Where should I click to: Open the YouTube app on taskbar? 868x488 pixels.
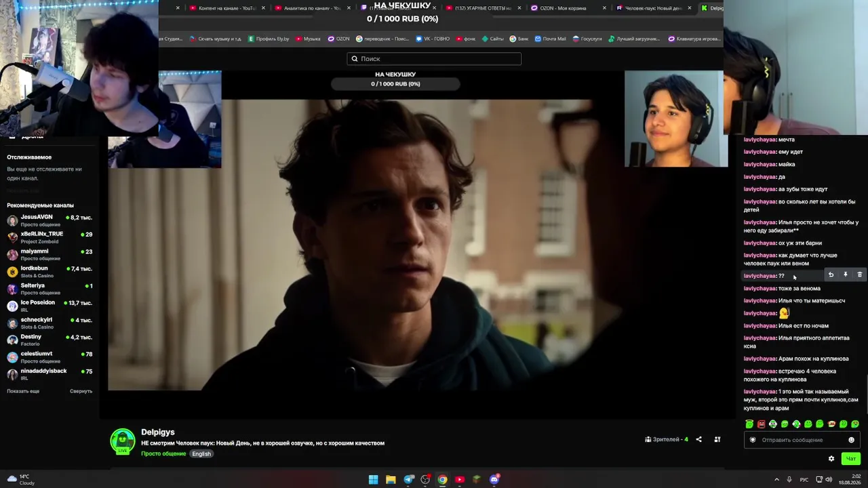click(460, 479)
